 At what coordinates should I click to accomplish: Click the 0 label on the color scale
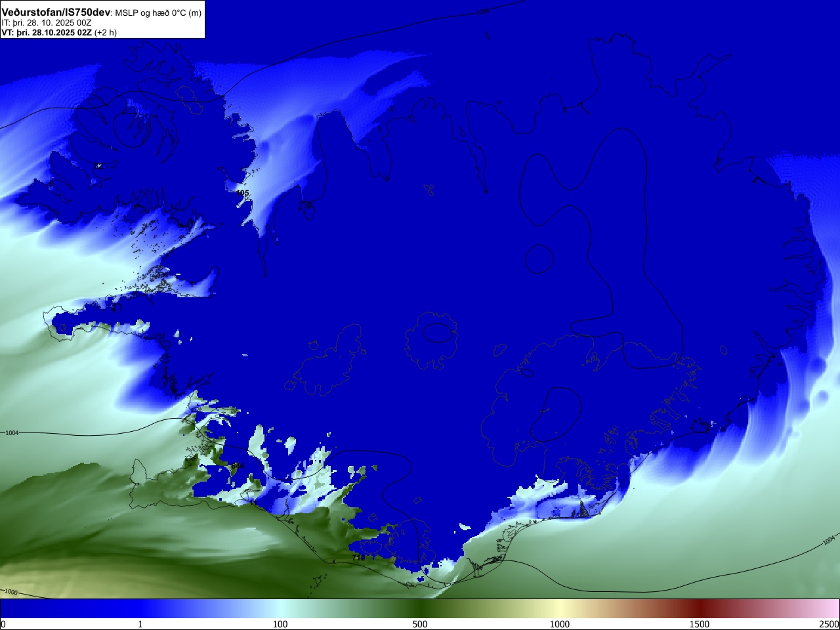[3, 624]
